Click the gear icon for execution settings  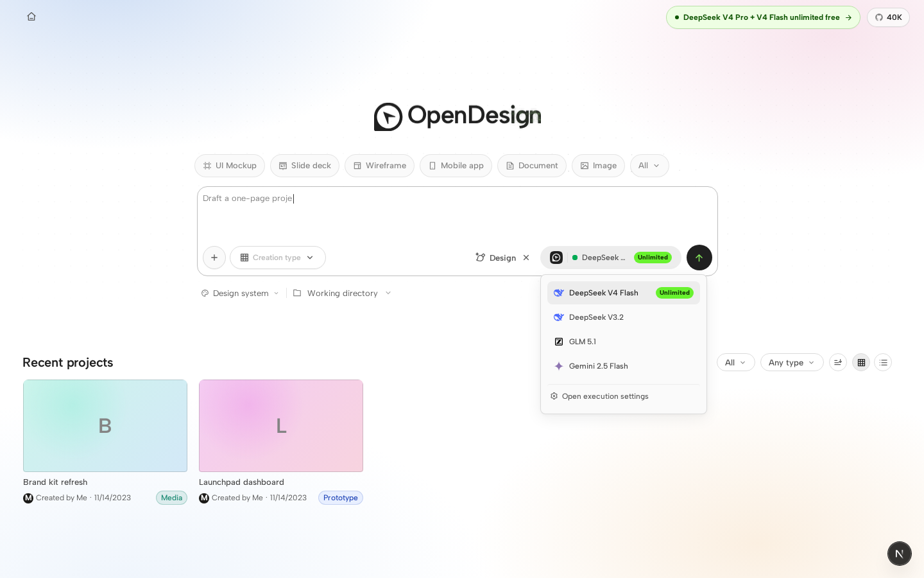click(x=554, y=396)
